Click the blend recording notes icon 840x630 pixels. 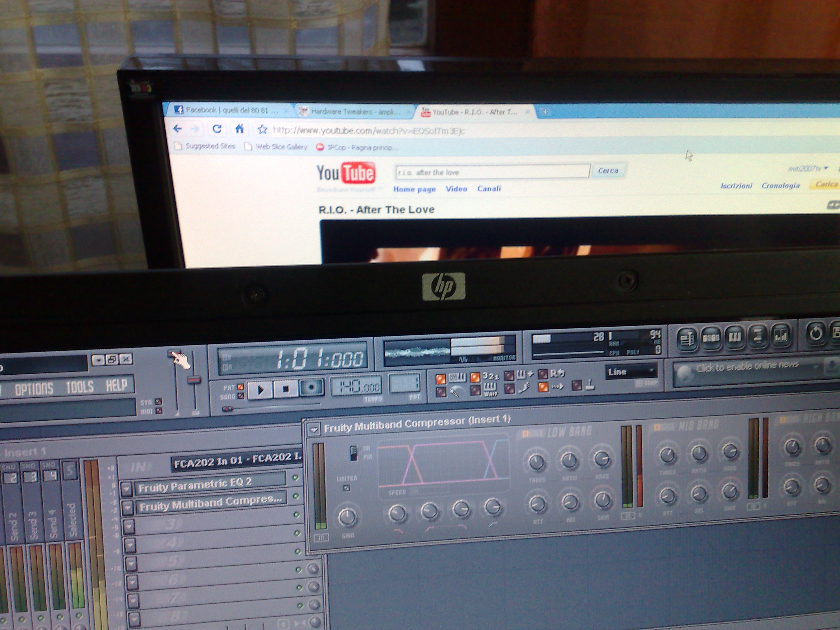(525, 375)
